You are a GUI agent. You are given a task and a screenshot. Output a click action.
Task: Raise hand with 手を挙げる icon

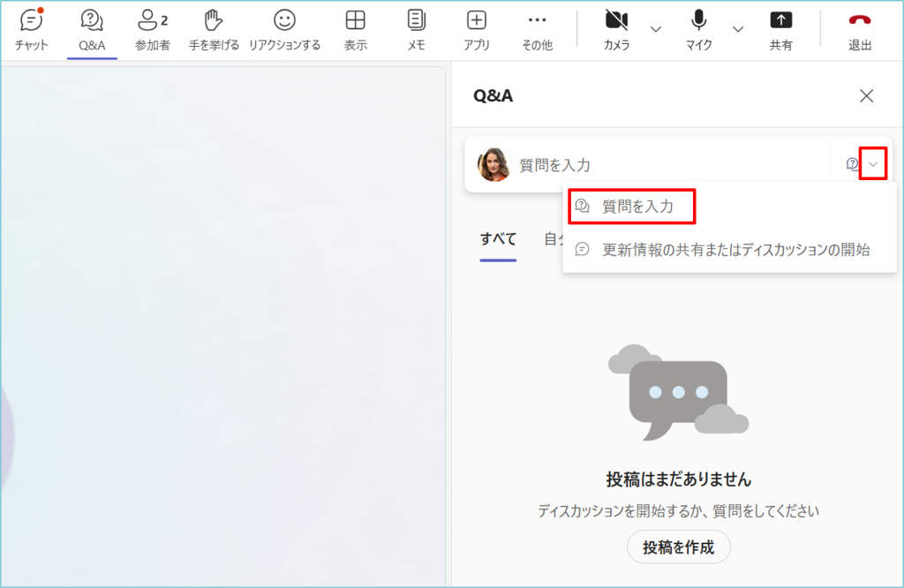click(214, 29)
